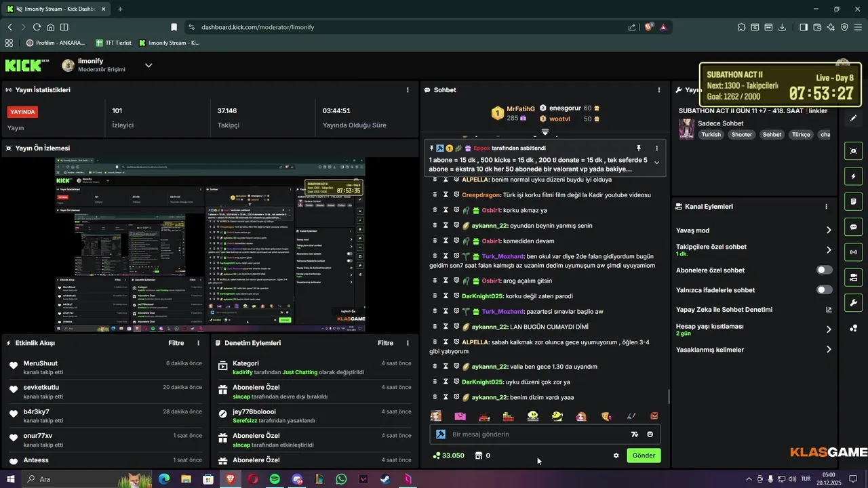Click the screenshot capture icon in right sidebar
This screenshot has width=868, height=488.
pos(853,150)
